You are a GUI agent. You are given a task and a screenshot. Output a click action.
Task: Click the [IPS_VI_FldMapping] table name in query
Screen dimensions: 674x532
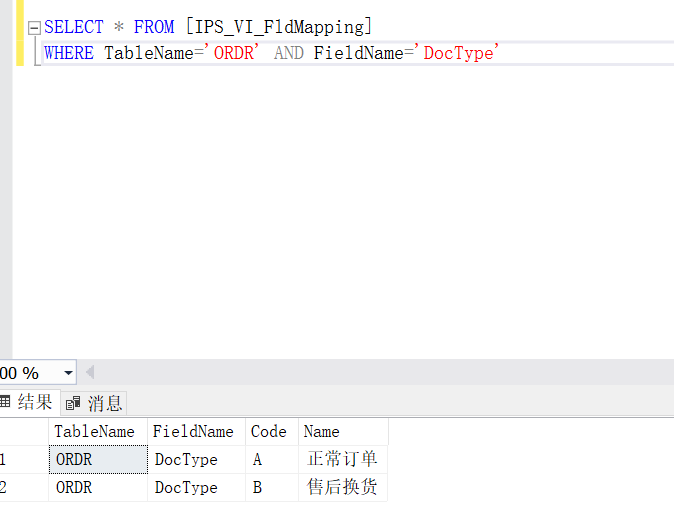[x=279, y=27]
